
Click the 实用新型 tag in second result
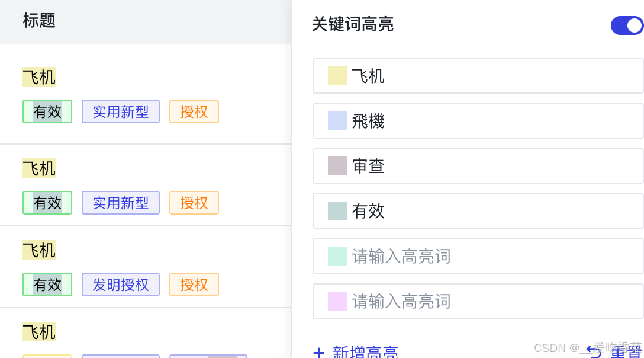point(121,203)
